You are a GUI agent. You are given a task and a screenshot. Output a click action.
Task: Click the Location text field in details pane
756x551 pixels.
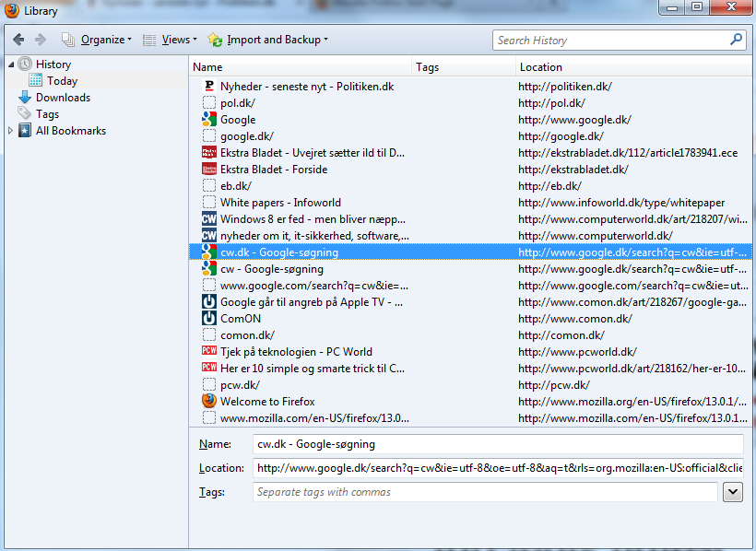(498, 467)
